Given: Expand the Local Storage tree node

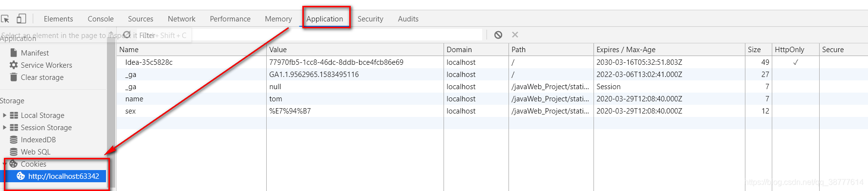Looking at the screenshot, I should pos(5,115).
